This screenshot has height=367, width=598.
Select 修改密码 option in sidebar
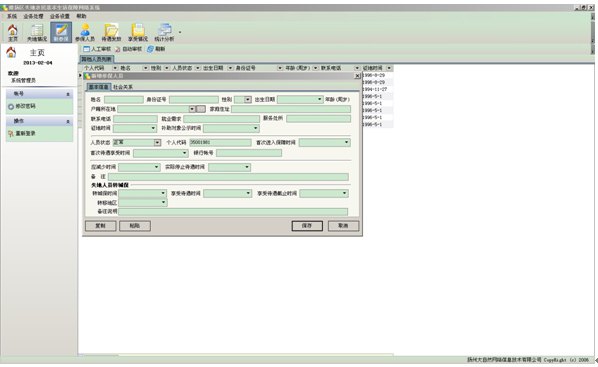tap(22, 106)
